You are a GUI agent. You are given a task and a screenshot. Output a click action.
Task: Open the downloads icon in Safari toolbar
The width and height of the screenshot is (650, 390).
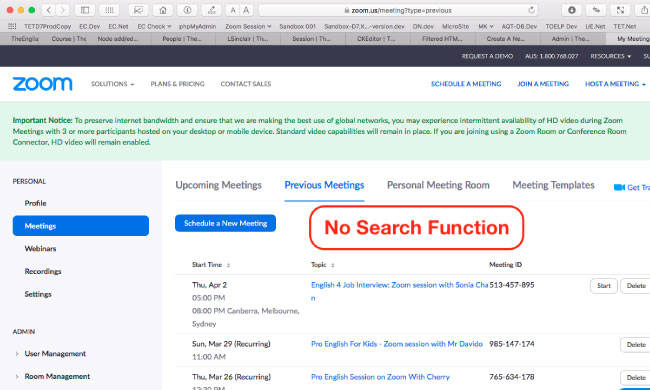pos(572,10)
